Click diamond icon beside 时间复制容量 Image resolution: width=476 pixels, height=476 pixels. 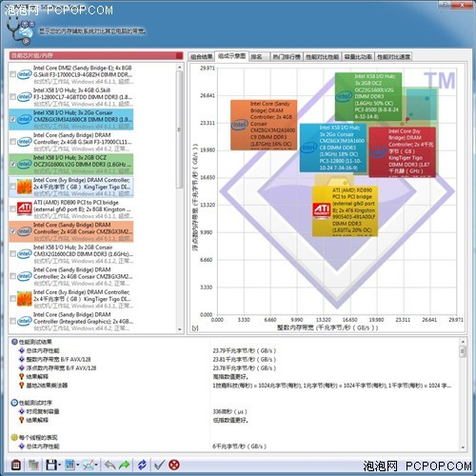(22, 411)
